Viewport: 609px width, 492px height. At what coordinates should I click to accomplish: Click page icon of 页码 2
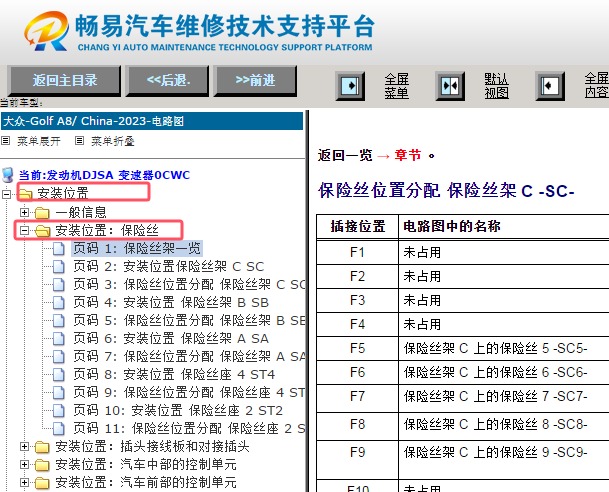click(59, 266)
